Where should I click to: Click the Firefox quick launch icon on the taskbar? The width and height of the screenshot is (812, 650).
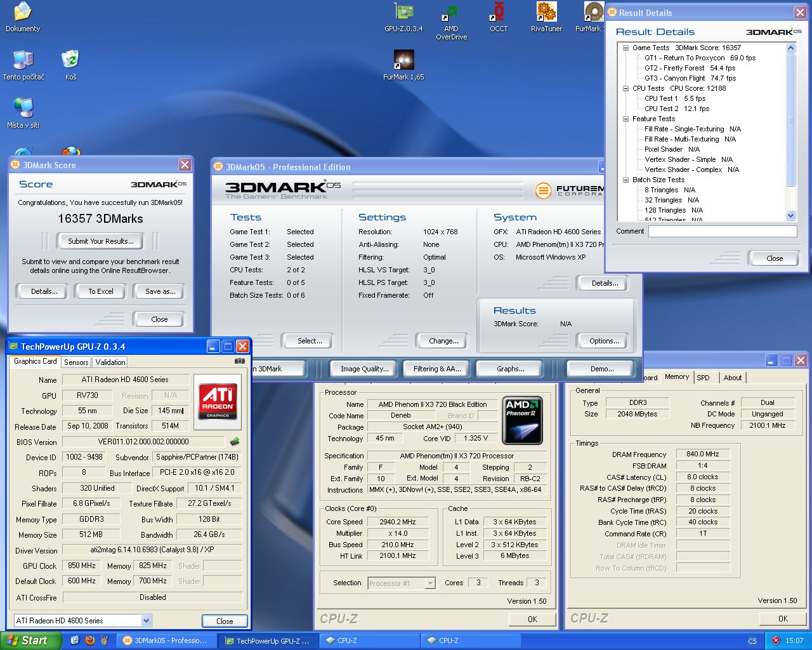point(90,640)
